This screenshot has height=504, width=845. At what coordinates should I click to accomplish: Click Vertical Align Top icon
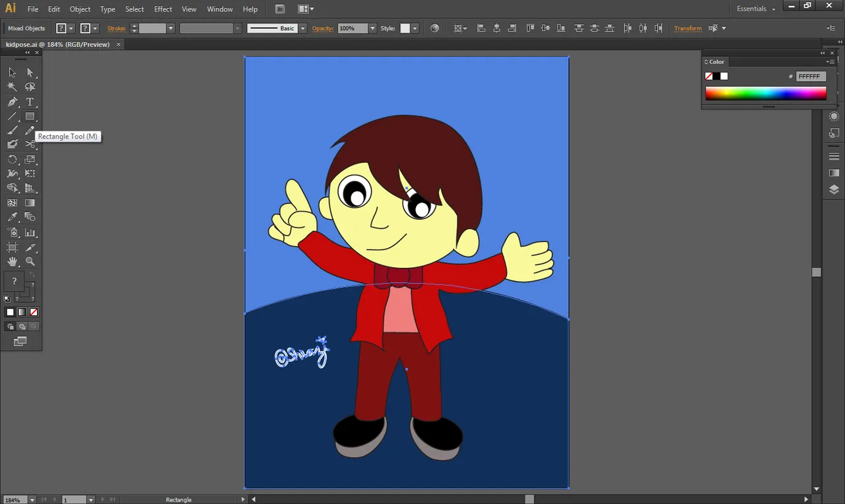(530, 28)
